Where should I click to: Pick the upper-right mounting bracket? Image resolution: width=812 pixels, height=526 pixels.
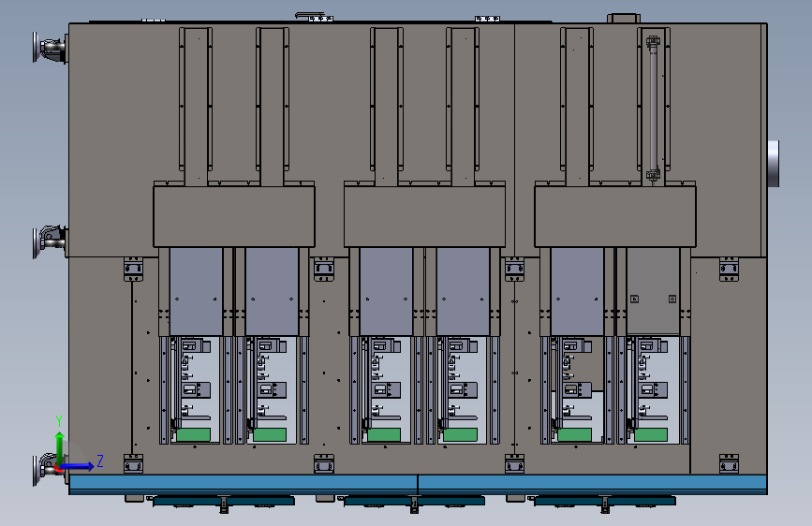coord(729,270)
